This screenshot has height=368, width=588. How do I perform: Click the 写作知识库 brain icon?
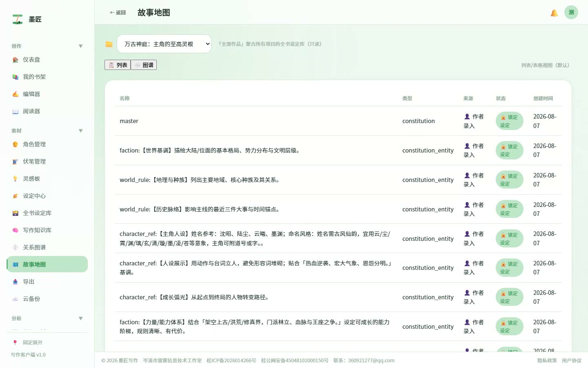click(x=16, y=230)
